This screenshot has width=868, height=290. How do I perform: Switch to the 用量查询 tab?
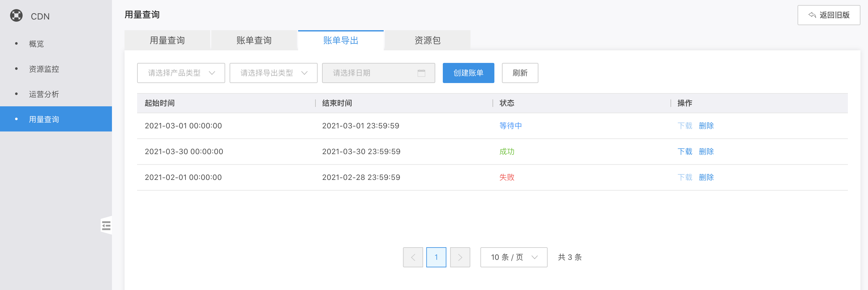pos(167,41)
